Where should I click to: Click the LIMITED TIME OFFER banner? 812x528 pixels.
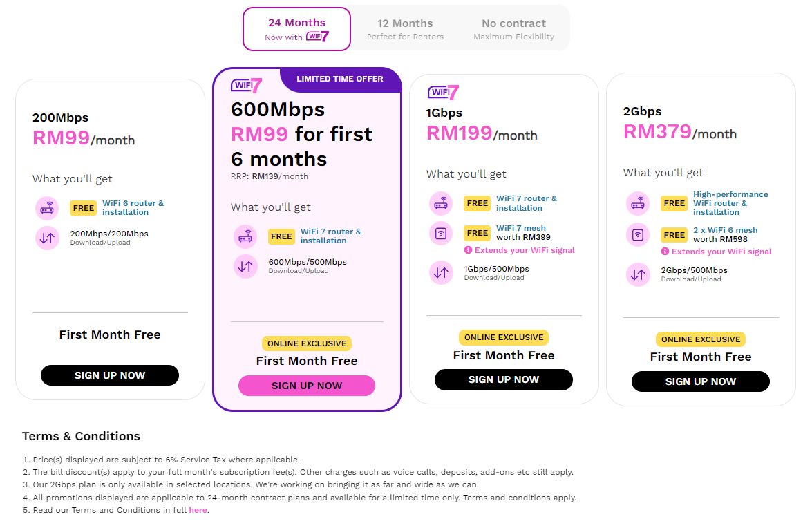tap(340, 79)
